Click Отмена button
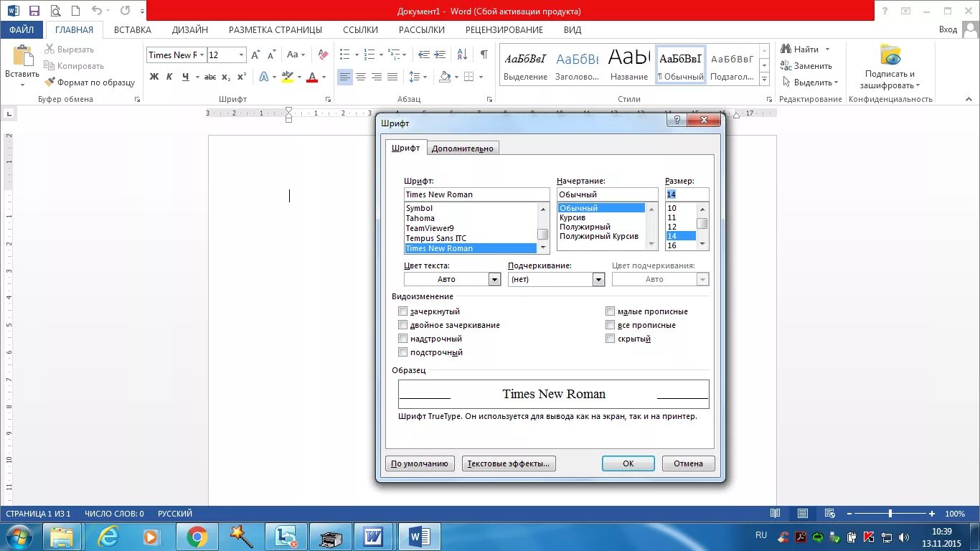The image size is (980, 551). pos(688,463)
